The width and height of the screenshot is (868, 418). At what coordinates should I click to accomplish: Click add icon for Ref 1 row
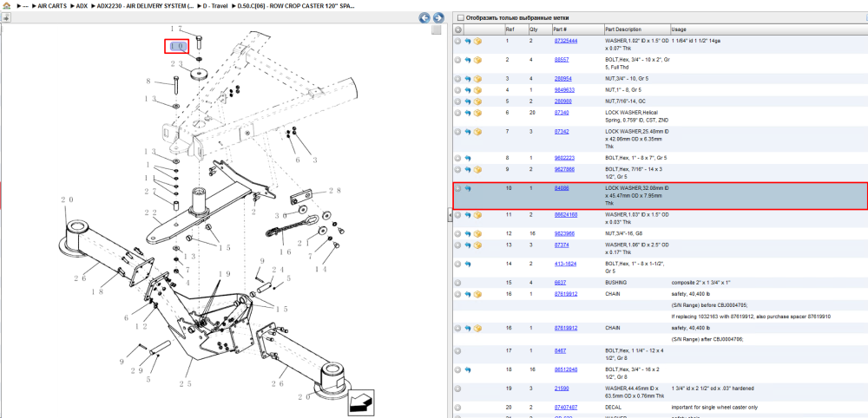click(x=458, y=41)
